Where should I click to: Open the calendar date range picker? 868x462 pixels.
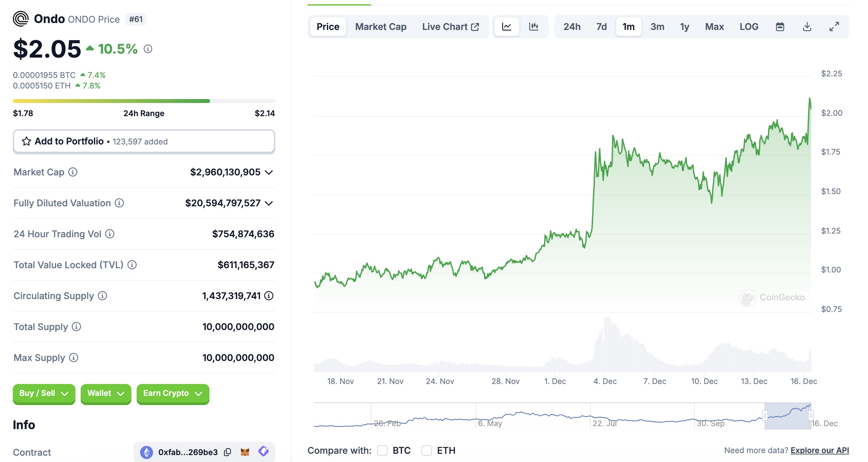click(780, 27)
